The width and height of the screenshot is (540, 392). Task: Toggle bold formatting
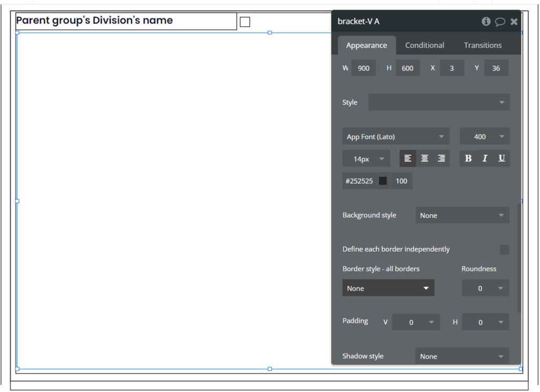point(468,158)
